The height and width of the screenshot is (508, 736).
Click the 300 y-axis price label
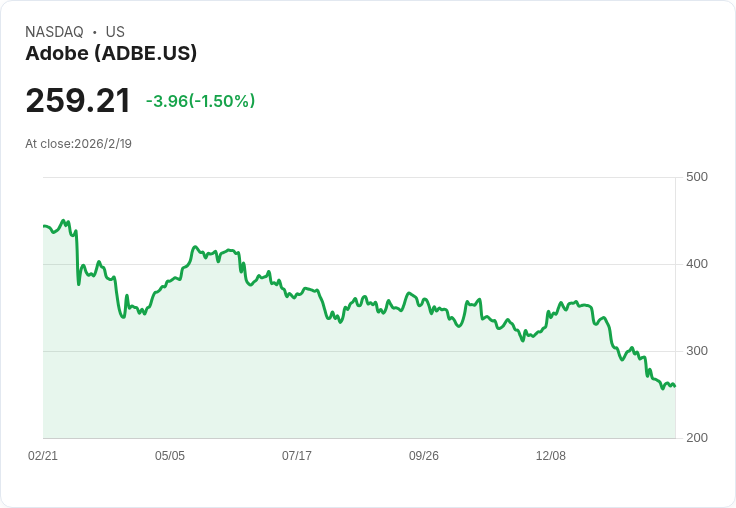click(697, 351)
